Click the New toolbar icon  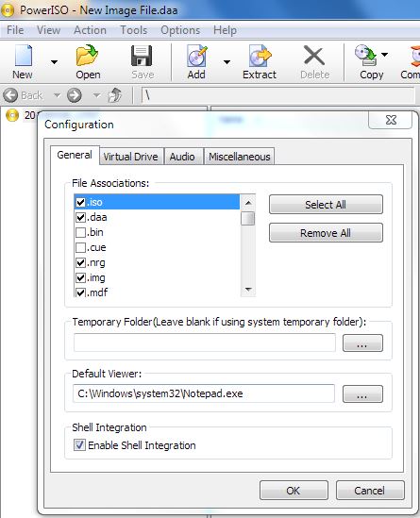point(24,56)
